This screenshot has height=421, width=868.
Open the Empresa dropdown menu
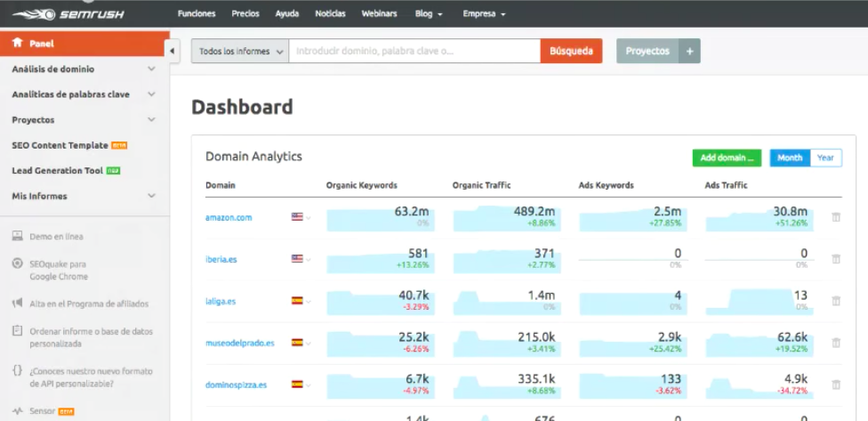point(485,14)
